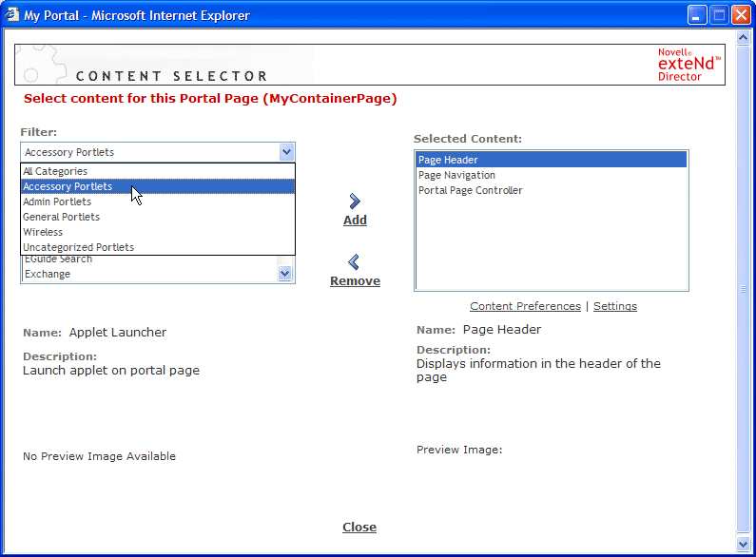Choose Wireless from filter list
Screen dimensions: 756x557
tap(158, 232)
